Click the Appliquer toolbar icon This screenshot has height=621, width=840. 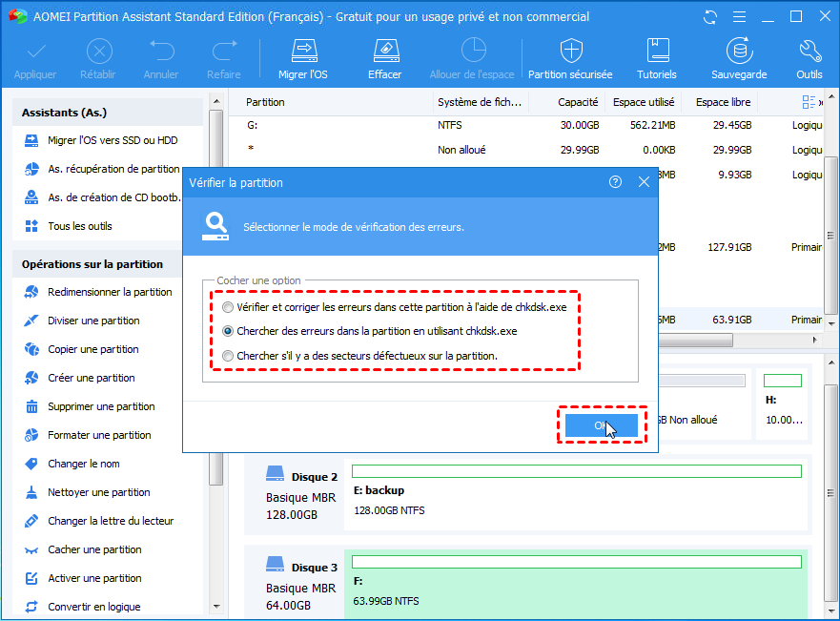(x=35, y=59)
